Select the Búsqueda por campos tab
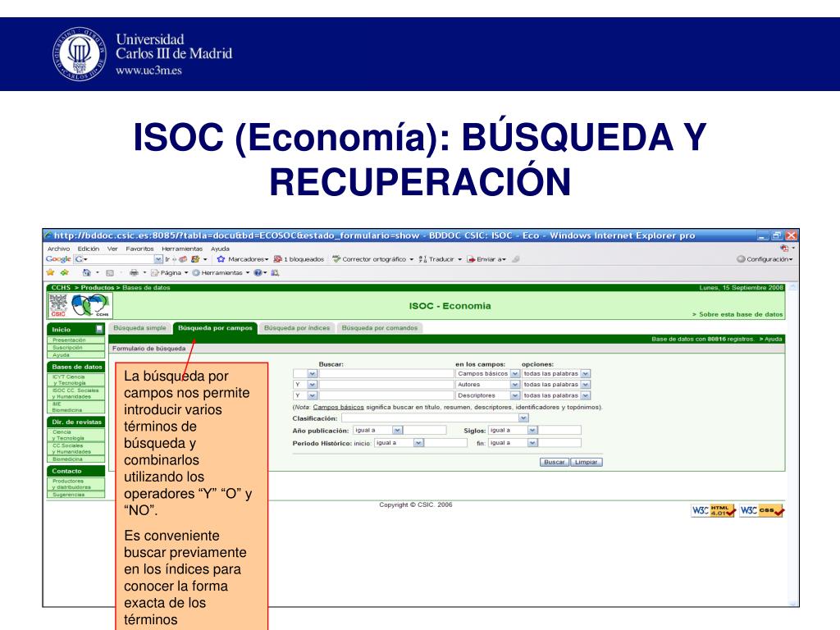The image size is (840, 630). click(215, 328)
